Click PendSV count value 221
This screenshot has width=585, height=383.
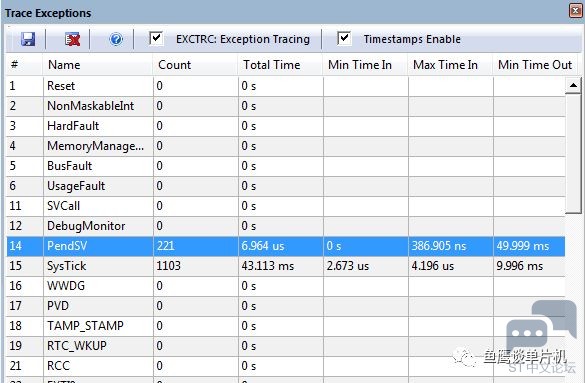coord(166,246)
